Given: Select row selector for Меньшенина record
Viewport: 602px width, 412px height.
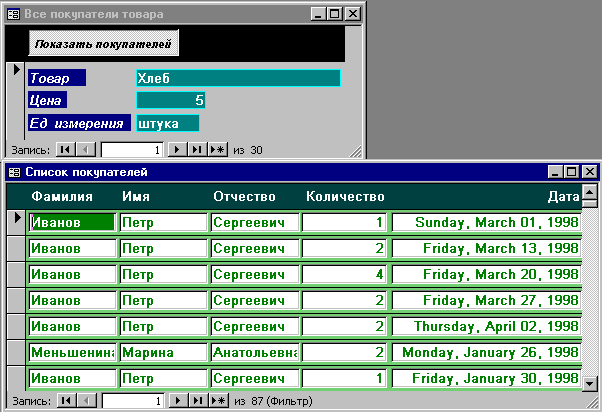Looking at the screenshot, I should (x=16, y=352).
